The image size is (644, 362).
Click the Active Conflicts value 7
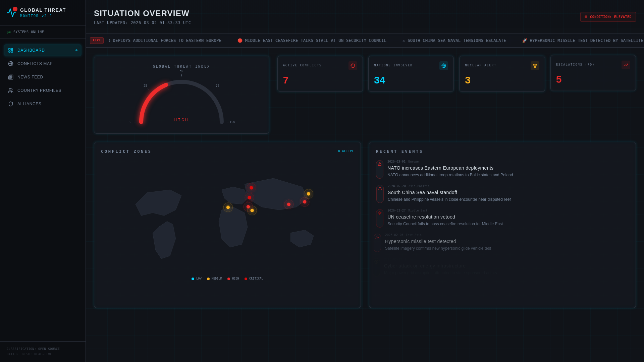[x=286, y=80]
